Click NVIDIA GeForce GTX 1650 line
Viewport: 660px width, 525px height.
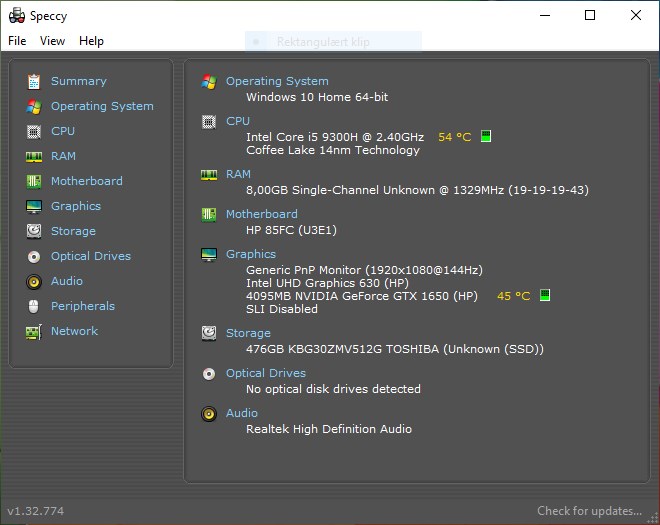(x=362, y=296)
